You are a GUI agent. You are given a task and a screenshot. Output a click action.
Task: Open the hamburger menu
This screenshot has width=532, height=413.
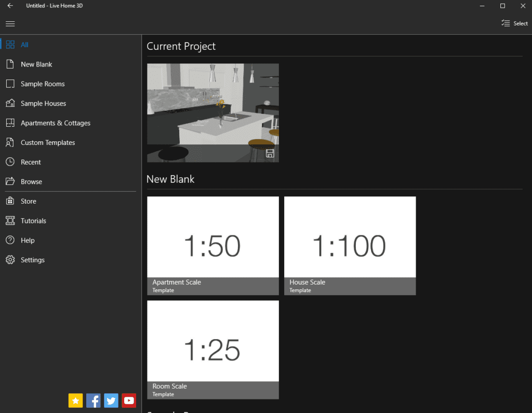[x=10, y=24]
